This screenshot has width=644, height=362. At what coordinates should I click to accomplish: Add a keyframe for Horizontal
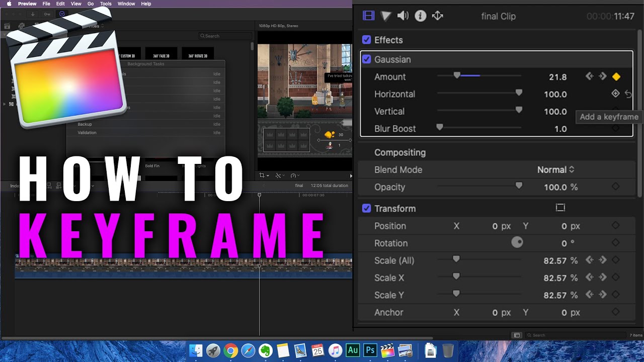click(x=615, y=94)
